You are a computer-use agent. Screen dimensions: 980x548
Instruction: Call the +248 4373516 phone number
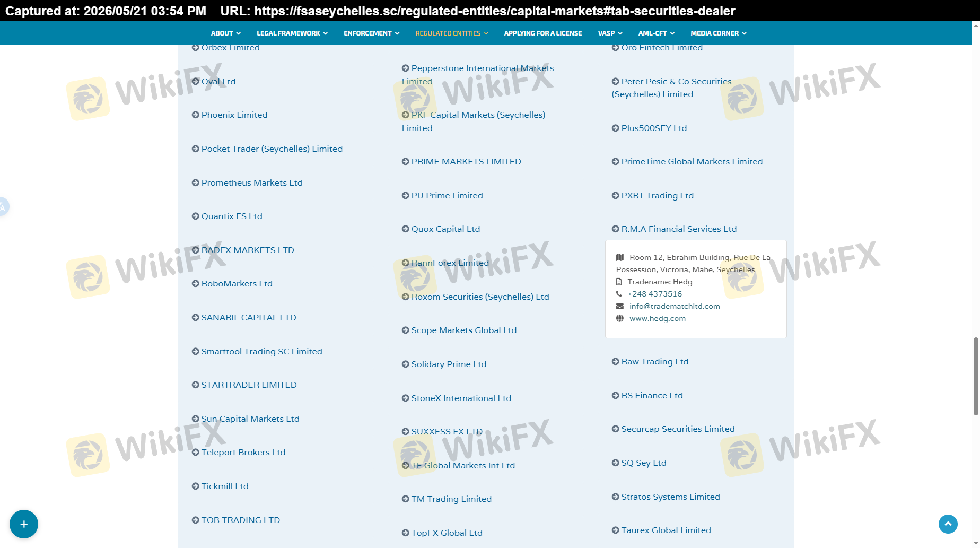point(655,294)
